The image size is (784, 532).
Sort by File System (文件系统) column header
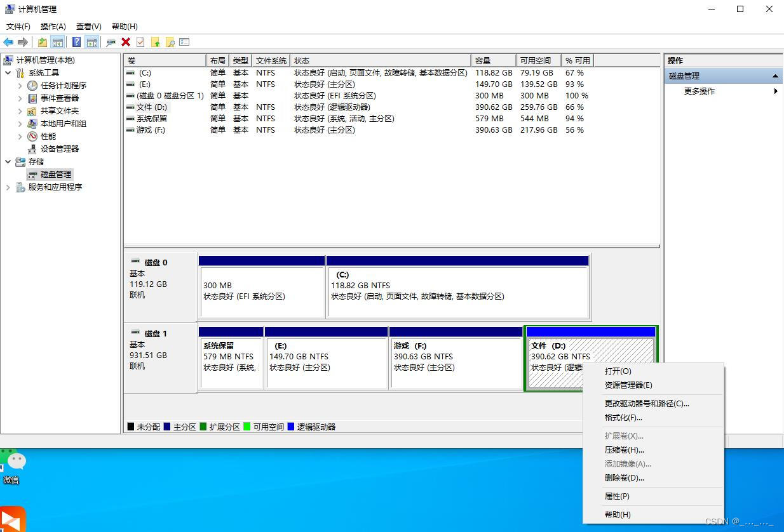[x=272, y=60]
